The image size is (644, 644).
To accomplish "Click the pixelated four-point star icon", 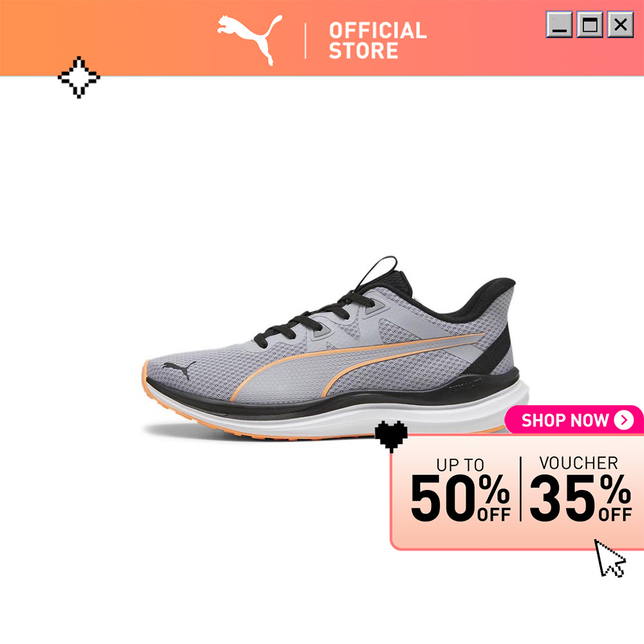I will click(x=79, y=77).
